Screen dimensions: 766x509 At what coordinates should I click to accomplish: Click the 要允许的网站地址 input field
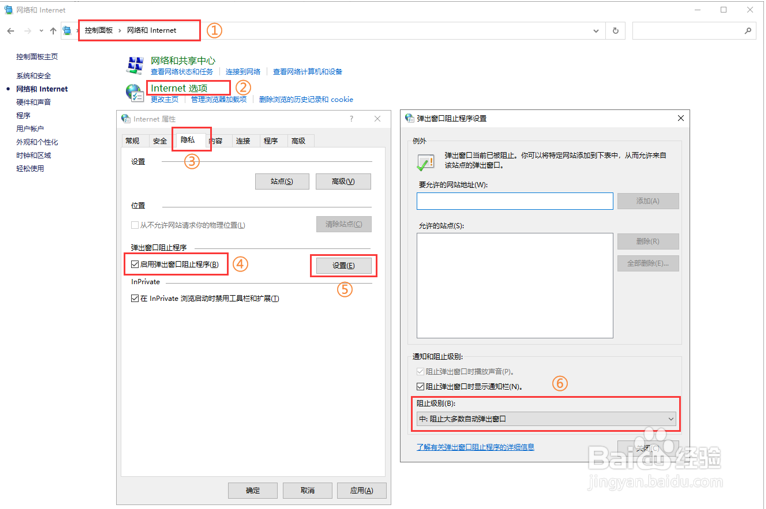click(x=515, y=201)
